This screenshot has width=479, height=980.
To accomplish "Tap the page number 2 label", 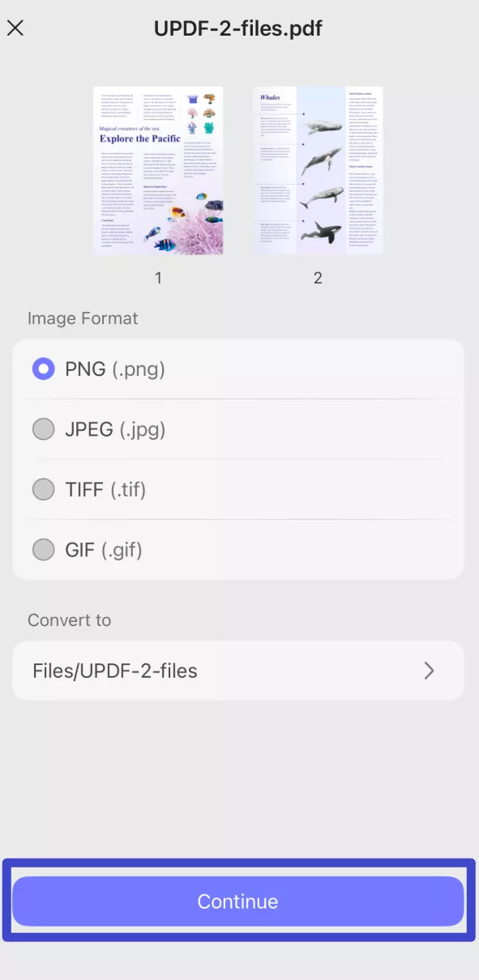I will (x=317, y=278).
